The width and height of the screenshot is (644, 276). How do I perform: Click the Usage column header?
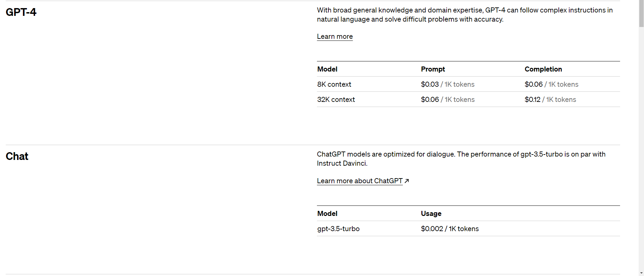click(x=431, y=214)
